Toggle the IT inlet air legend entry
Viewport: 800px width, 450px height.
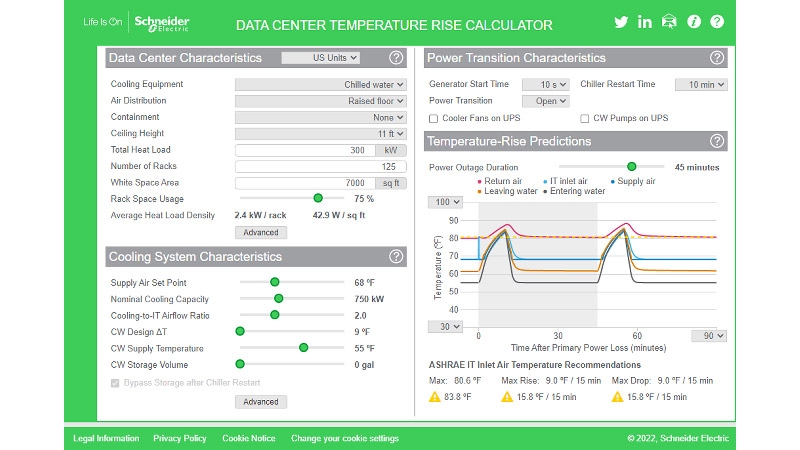coord(565,181)
